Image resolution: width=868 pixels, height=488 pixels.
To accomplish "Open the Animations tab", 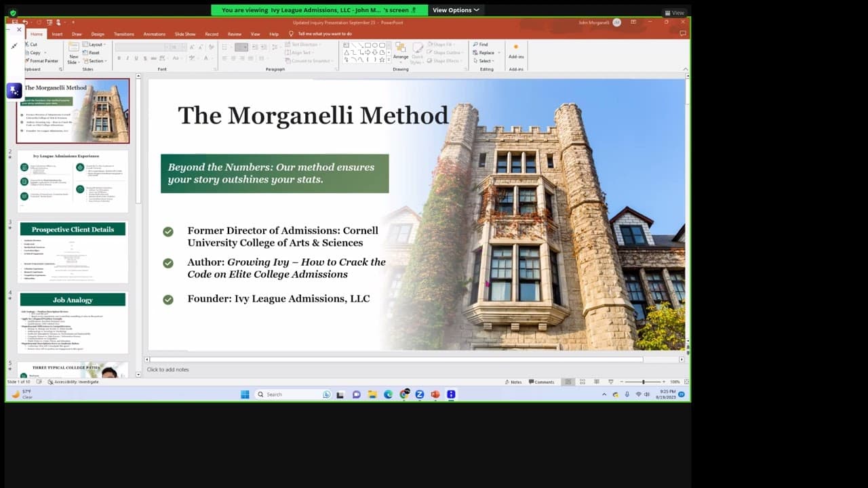I will coord(154,34).
